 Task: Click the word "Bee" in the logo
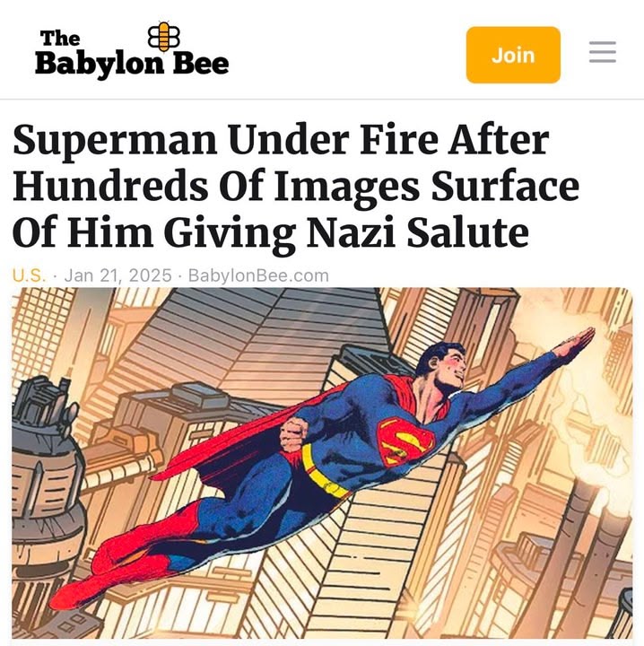(201, 65)
